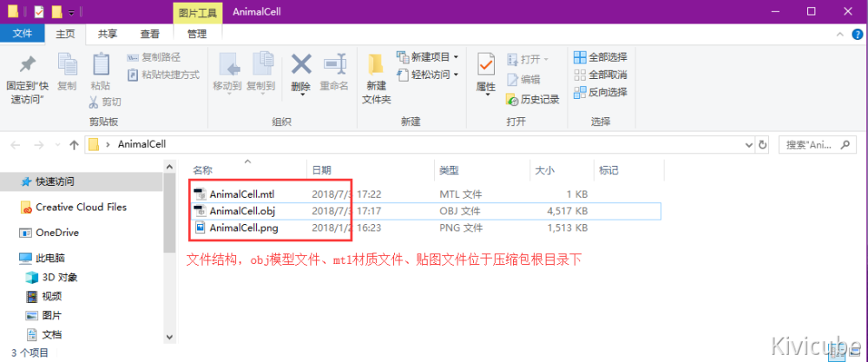868x362 pixels.
Task: Click the Delete red X icon
Action: [x=301, y=66]
